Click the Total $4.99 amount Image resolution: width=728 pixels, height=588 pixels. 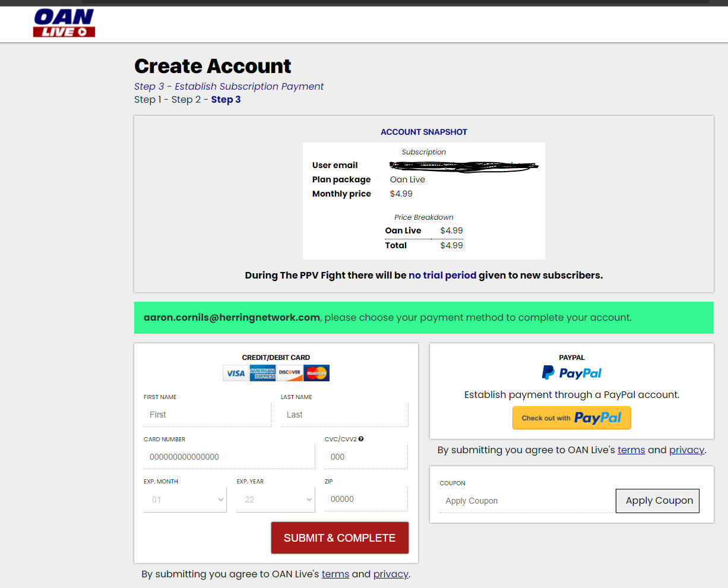pyautogui.click(x=451, y=245)
